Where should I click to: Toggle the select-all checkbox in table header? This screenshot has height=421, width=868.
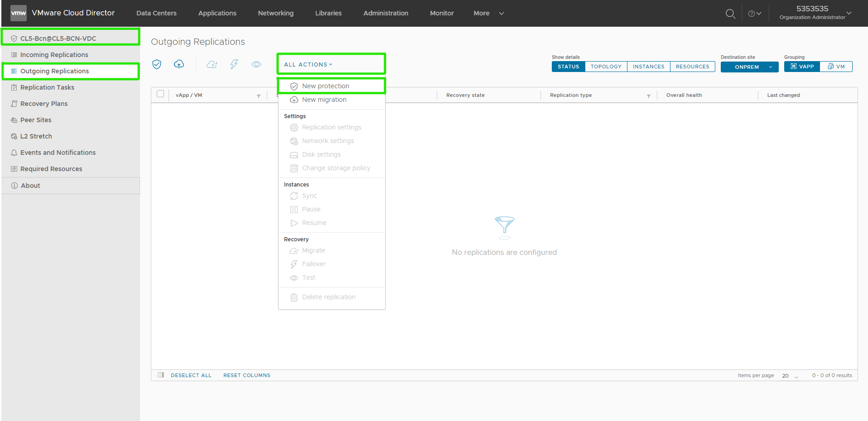(x=160, y=94)
